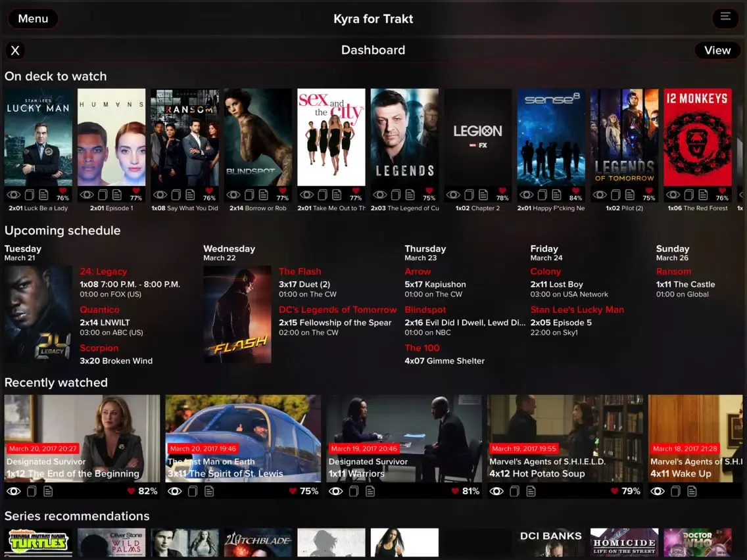Open Homicide Life on the Street recommendation
This screenshot has width=747, height=560.
point(624,542)
